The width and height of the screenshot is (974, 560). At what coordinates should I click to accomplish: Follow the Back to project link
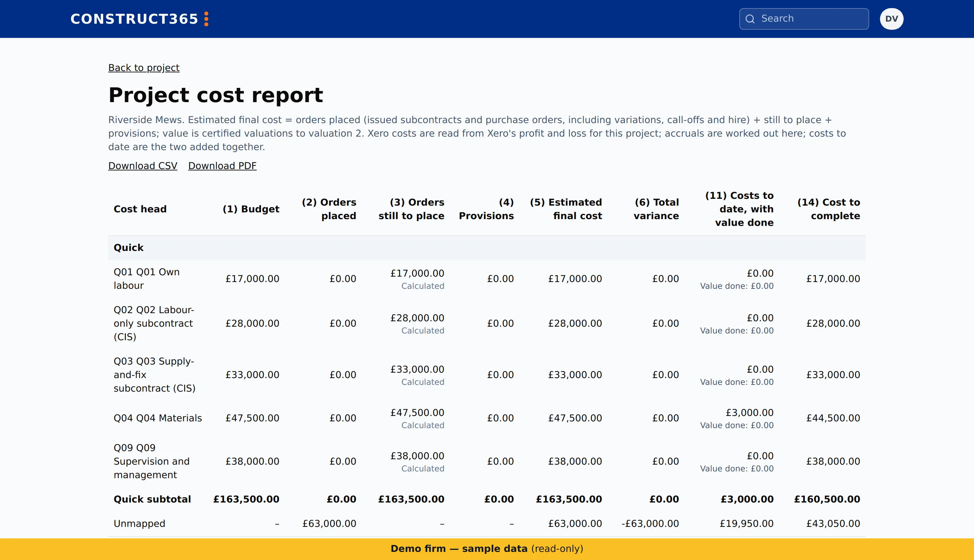point(144,68)
